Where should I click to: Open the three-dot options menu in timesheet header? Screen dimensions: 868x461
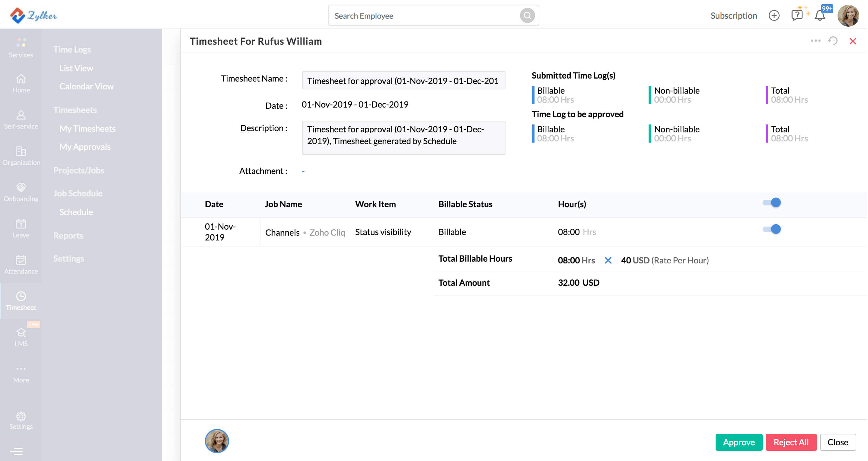815,41
